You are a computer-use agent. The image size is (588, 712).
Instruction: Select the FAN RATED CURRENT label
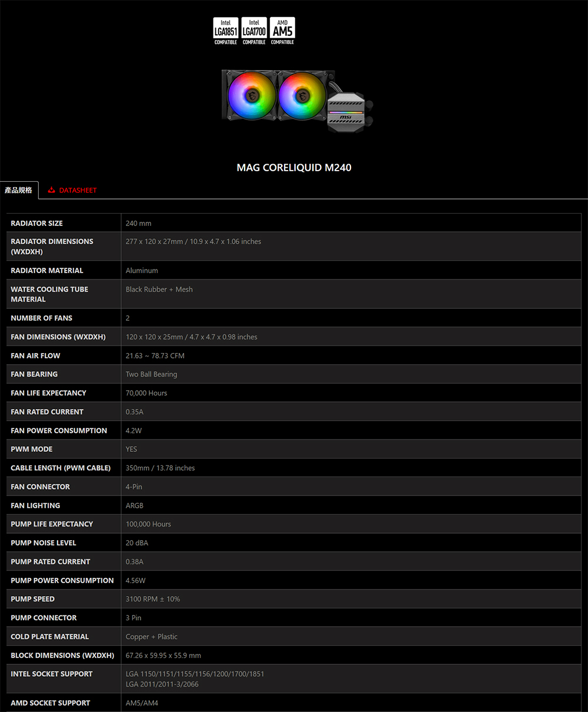click(x=47, y=411)
